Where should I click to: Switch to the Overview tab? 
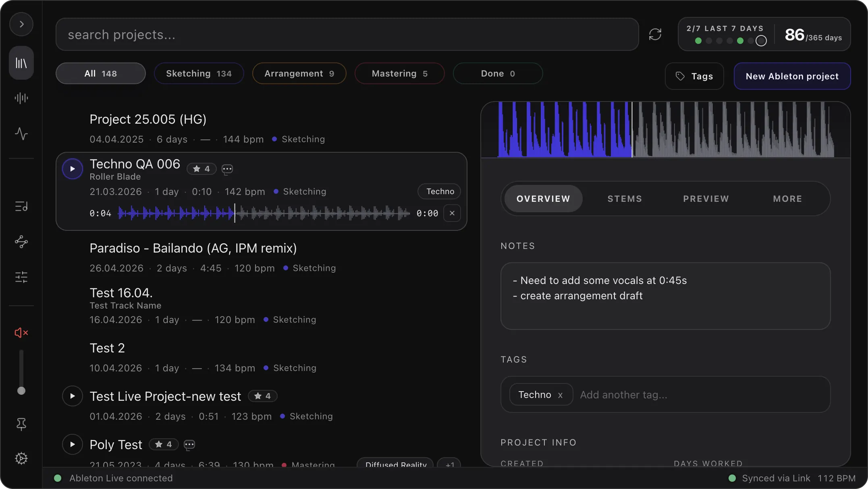[x=543, y=199]
